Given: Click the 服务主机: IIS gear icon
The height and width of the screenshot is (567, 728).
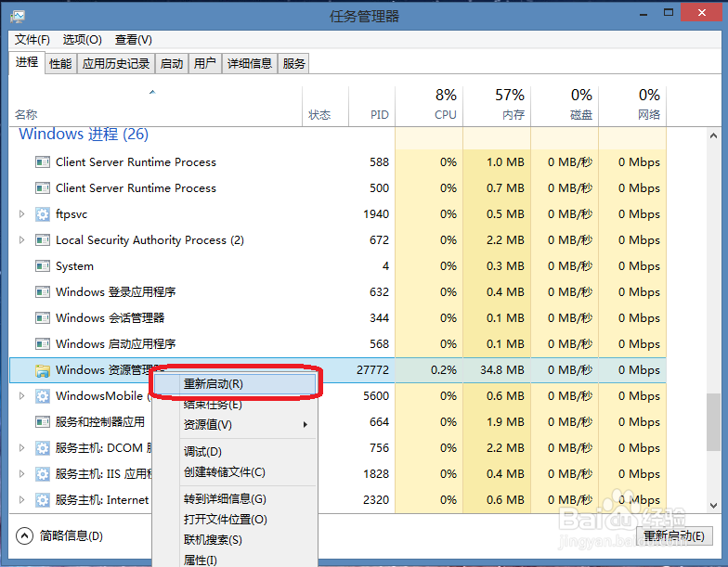Looking at the screenshot, I should (43, 473).
